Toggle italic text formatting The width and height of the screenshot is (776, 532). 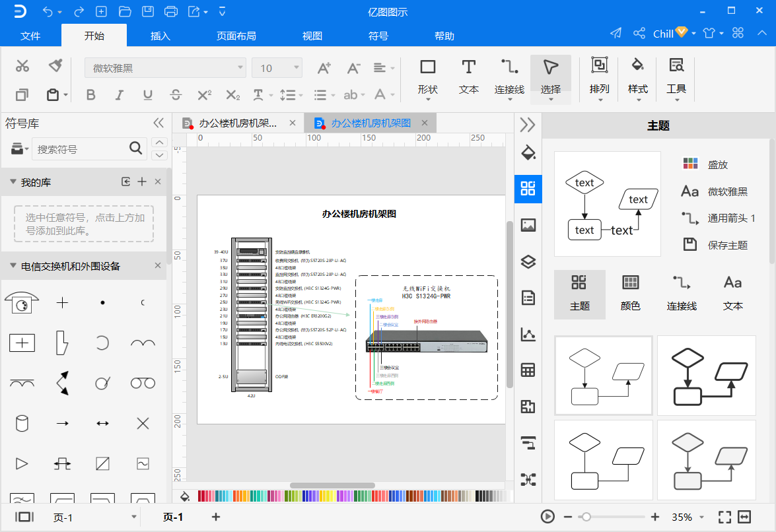tap(120, 95)
